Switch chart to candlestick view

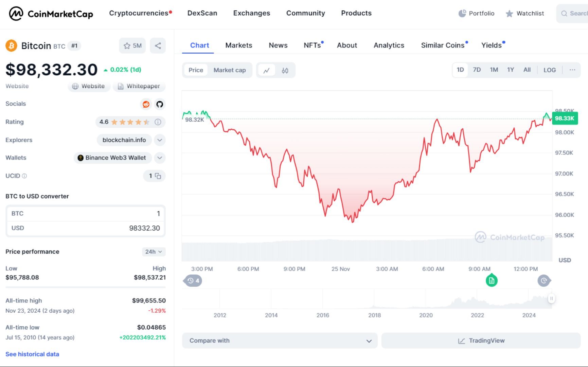pyautogui.click(x=285, y=70)
